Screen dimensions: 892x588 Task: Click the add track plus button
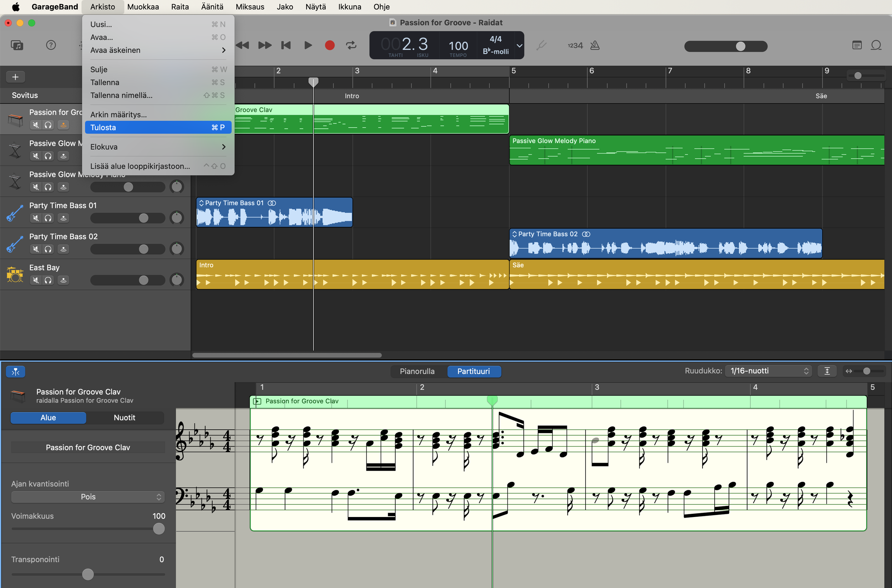pyautogui.click(x=15, y=77)
